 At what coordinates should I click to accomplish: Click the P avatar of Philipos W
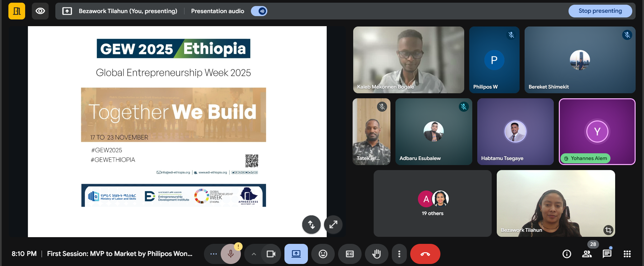coord(494,60)
